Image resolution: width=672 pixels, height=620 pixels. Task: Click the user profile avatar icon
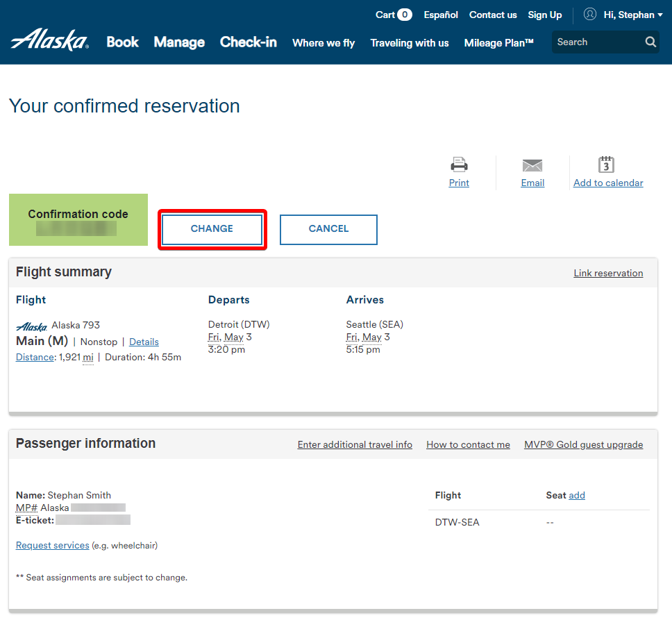[590, 15]
